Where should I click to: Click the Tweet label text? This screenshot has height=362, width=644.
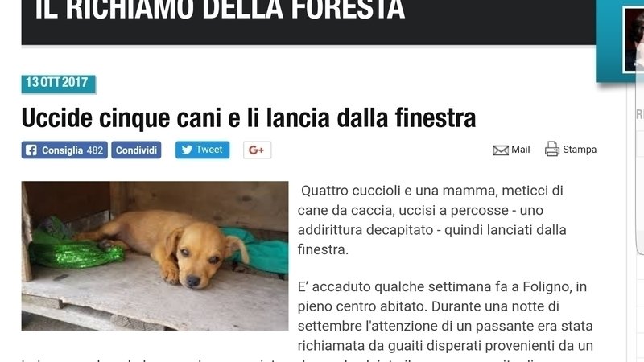[209, 150]
